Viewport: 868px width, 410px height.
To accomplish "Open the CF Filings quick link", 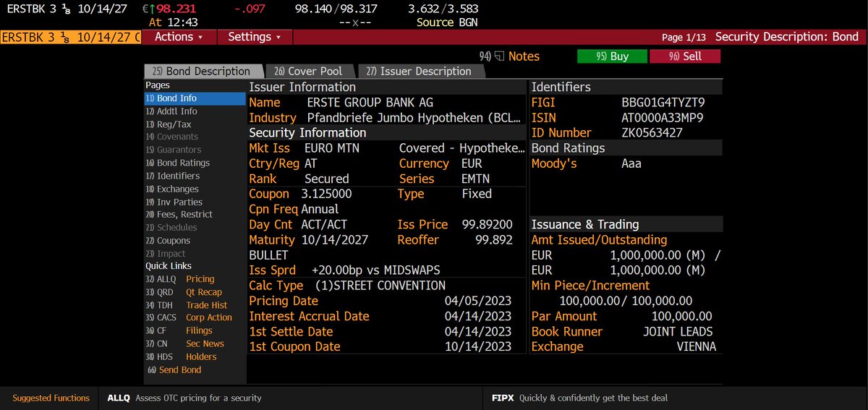I will click(x=179, y=330).
